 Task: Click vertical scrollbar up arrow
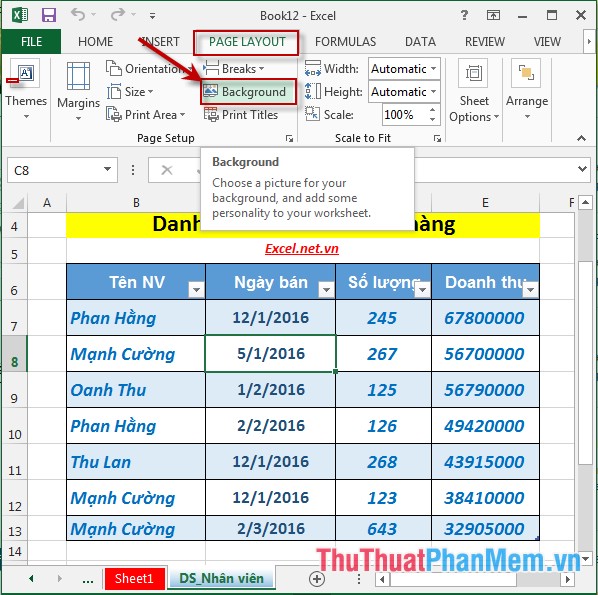click(585, 203)
